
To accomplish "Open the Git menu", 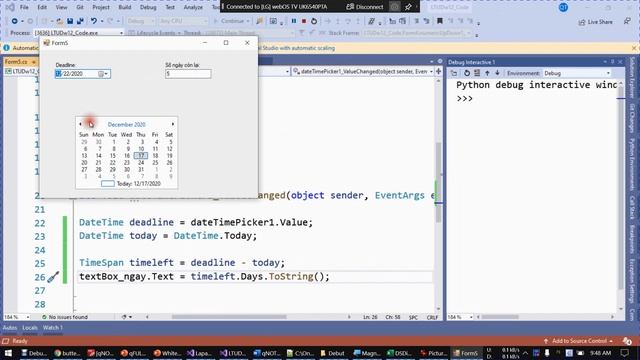I will (80, 7).
